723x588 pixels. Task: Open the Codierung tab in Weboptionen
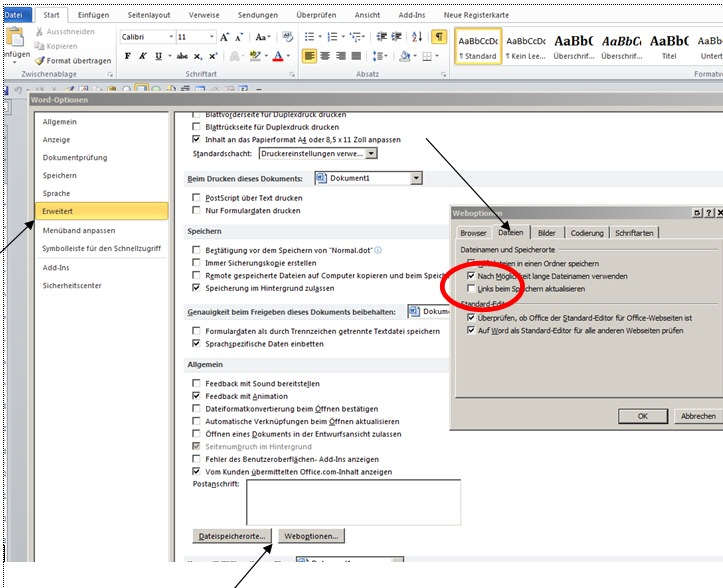pos(587,233)
